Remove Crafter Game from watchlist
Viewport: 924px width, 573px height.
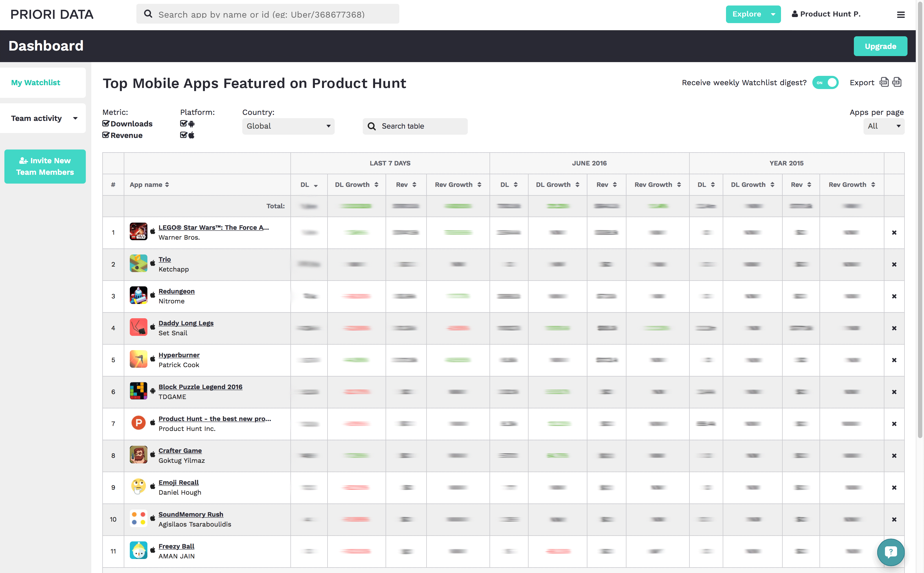[894, 456]
